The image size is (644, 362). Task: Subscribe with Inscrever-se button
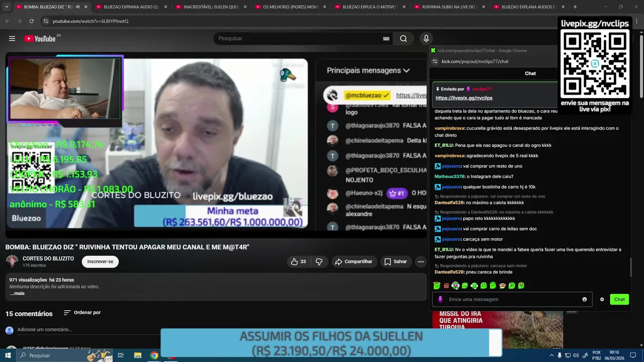100,261
